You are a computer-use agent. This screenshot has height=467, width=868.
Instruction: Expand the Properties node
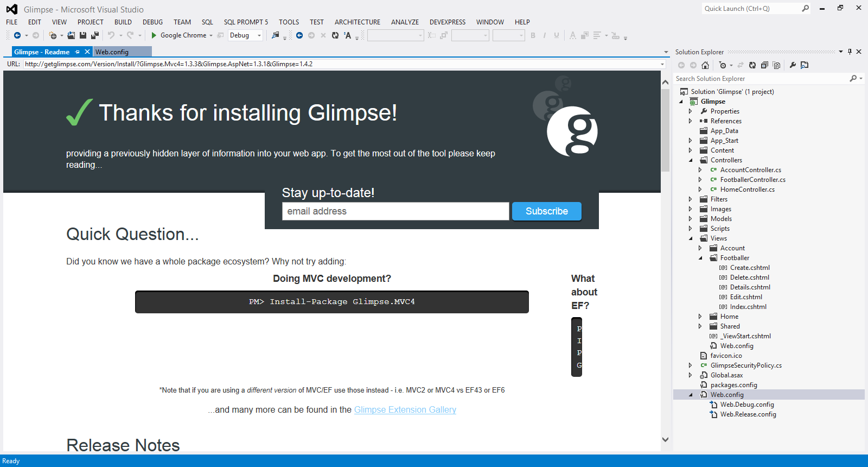point(691,111)
